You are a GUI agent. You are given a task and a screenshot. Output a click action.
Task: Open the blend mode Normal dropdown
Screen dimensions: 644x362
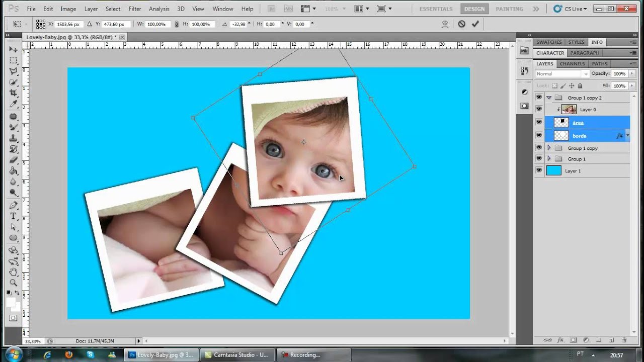(x=561, y=74)
